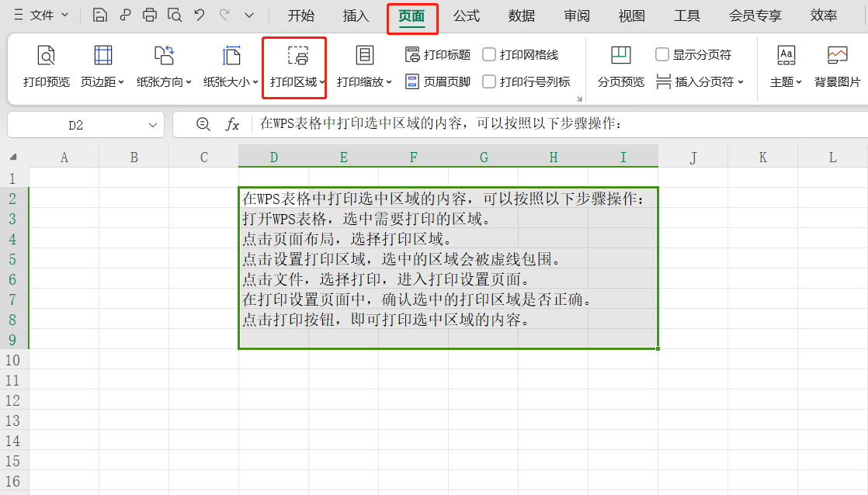Switch to the 插入 tab
Image resolution: width=868 pixels, height=495 pixels.
(356, 16)
